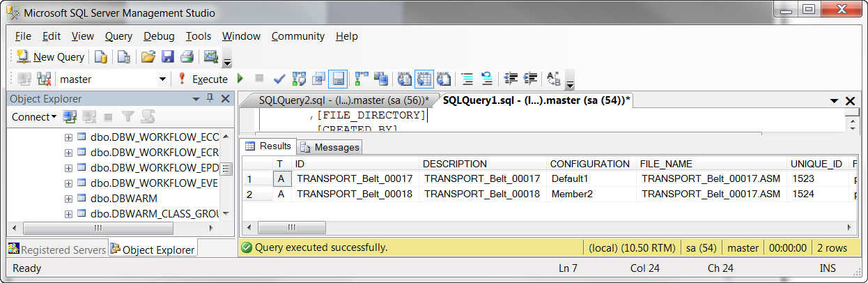Open the Community menu

(298, 36)
